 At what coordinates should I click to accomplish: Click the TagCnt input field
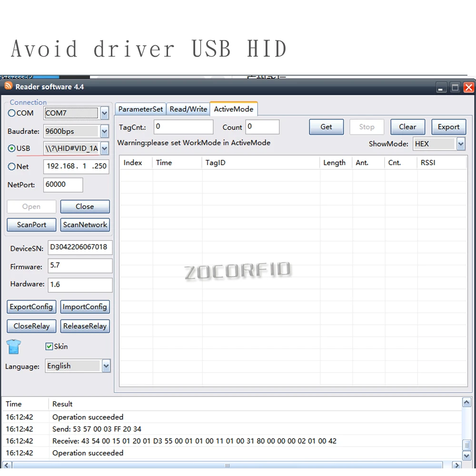[184, 127]
